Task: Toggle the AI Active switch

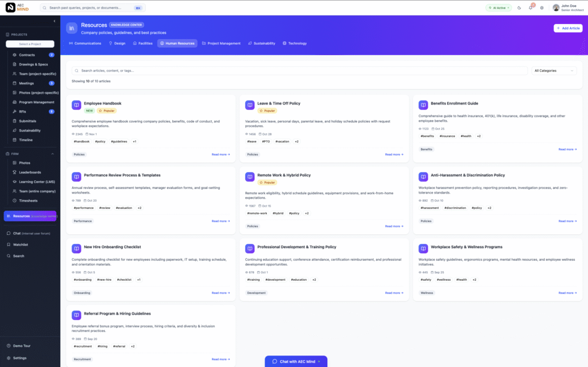Action: [498, 8]
